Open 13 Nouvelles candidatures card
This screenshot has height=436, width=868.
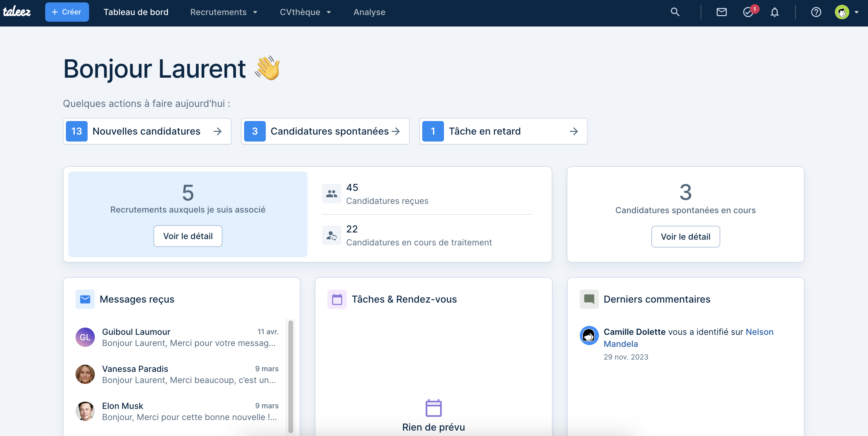click(147, 131)
